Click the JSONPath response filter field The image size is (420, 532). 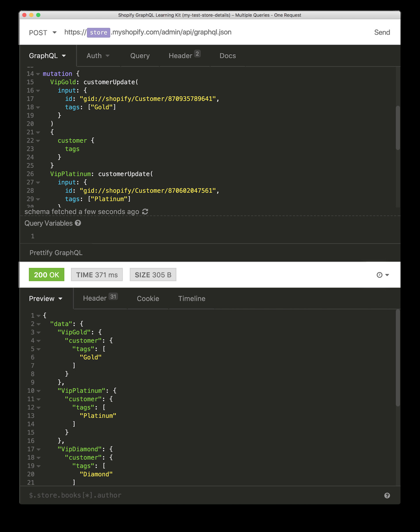(x=203, y=495)
